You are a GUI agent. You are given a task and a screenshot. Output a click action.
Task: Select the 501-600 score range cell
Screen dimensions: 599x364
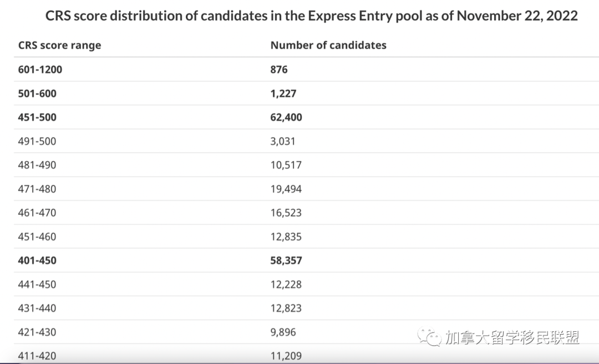37,94
